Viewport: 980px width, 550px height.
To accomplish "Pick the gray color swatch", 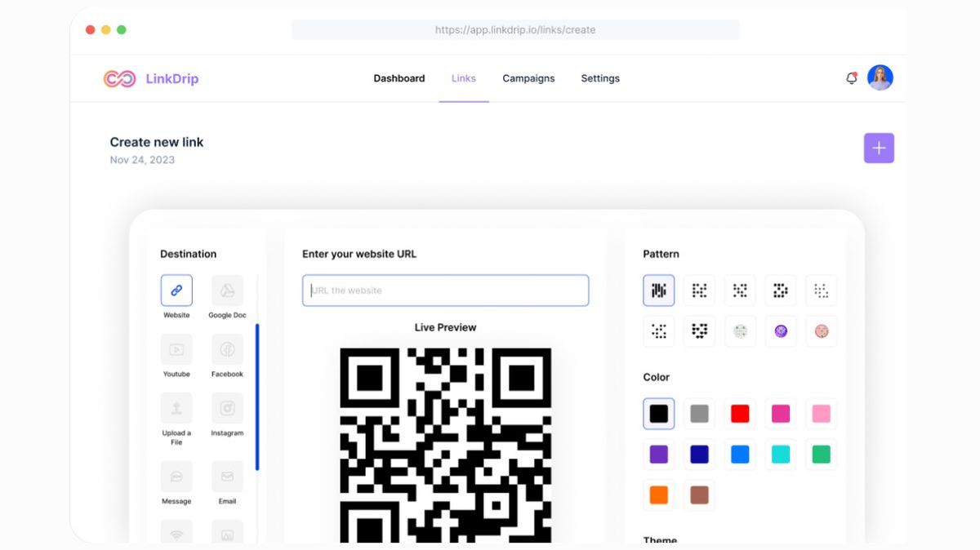I will [699, 414].
